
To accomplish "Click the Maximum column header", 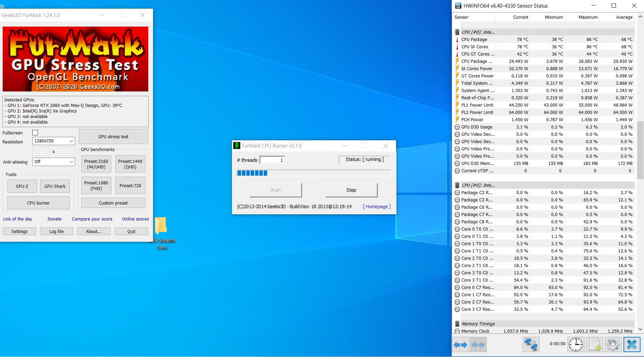I will (582, 17).
